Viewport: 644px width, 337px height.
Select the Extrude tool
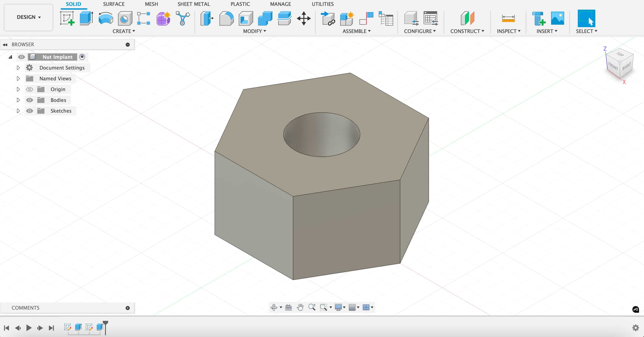point(86,18)
